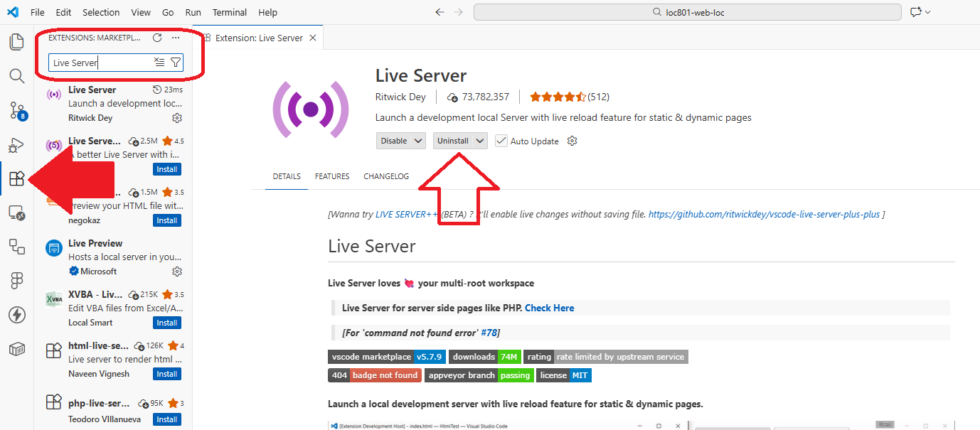
Task: Install the XVBA extension by Local Smart
Action: tap(167, 323)
